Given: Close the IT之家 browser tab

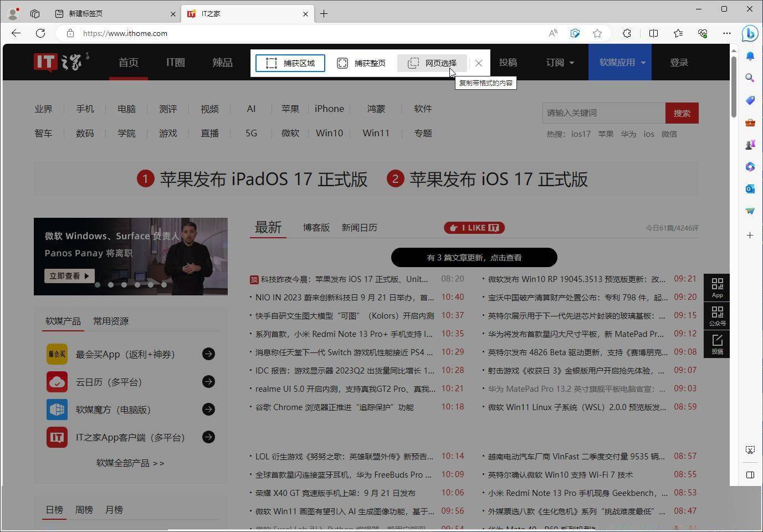Looking at the screenshot, I should point(305,14).
